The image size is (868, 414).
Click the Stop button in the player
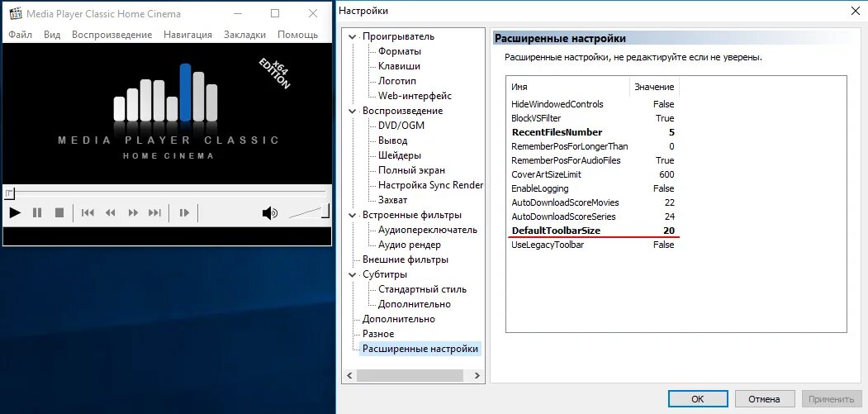tap(59, 212)
